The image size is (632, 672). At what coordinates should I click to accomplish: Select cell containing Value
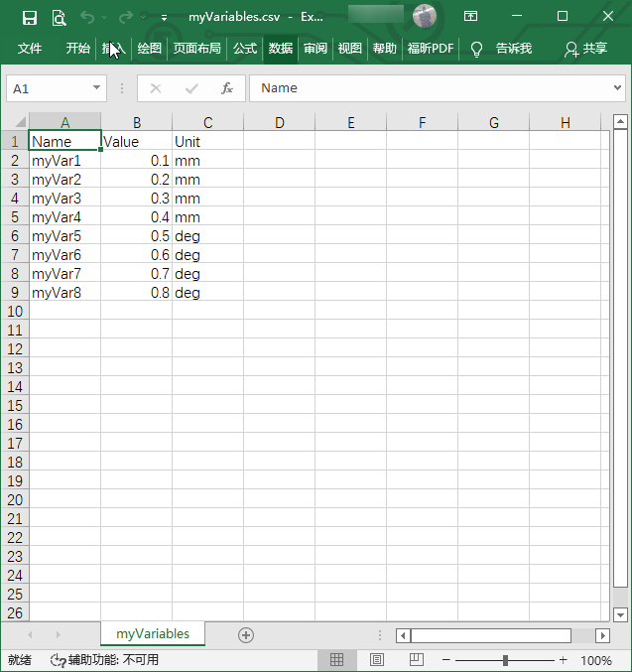click(137, 141)
